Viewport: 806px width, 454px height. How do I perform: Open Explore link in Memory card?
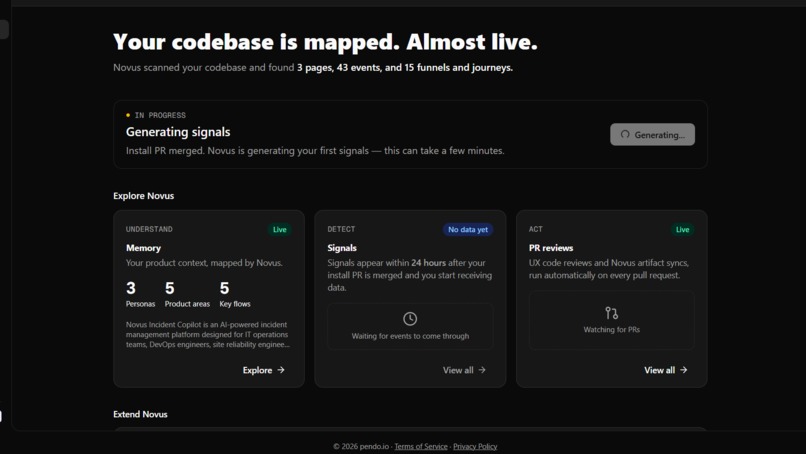(x=263, y=370)
